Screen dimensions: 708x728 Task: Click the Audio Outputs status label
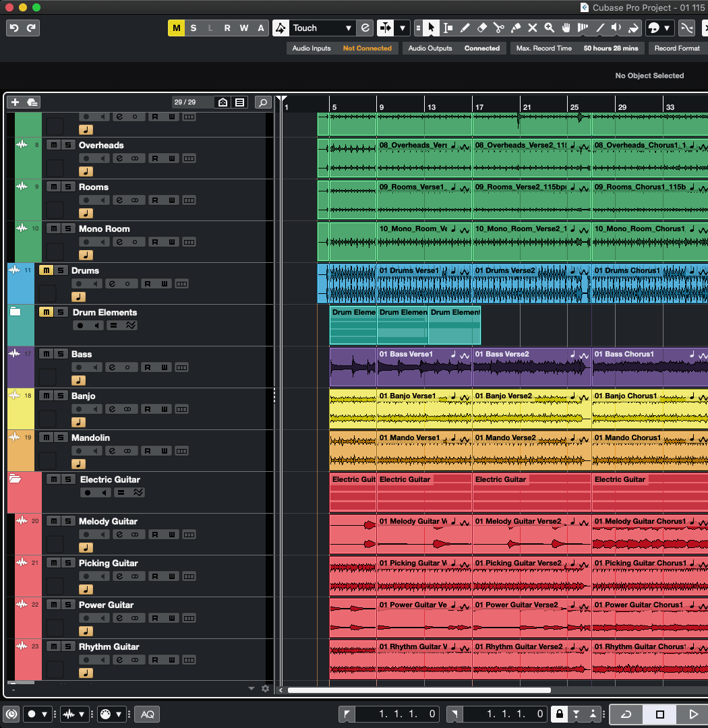[430, 49]
